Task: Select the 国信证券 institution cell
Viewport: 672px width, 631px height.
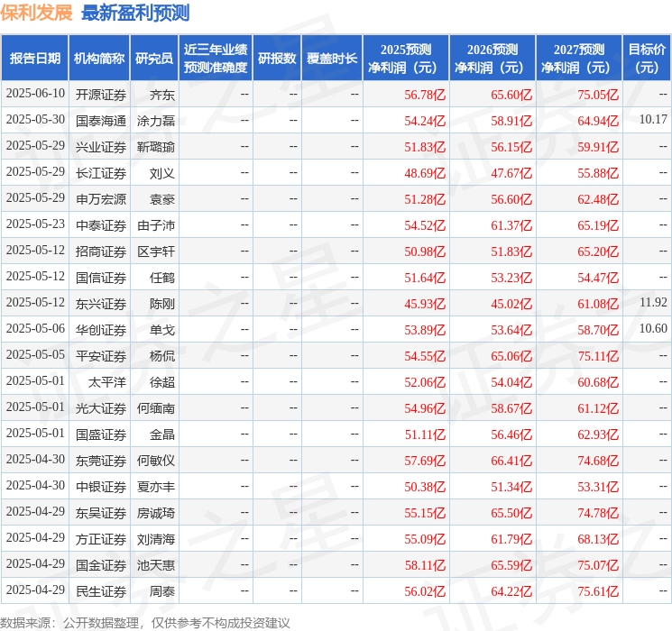Action: tap(101, 278)
